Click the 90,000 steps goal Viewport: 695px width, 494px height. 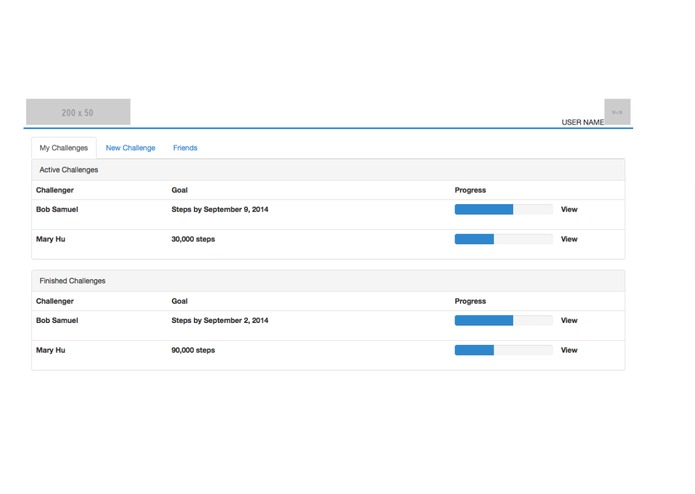(x=193, y=350)
